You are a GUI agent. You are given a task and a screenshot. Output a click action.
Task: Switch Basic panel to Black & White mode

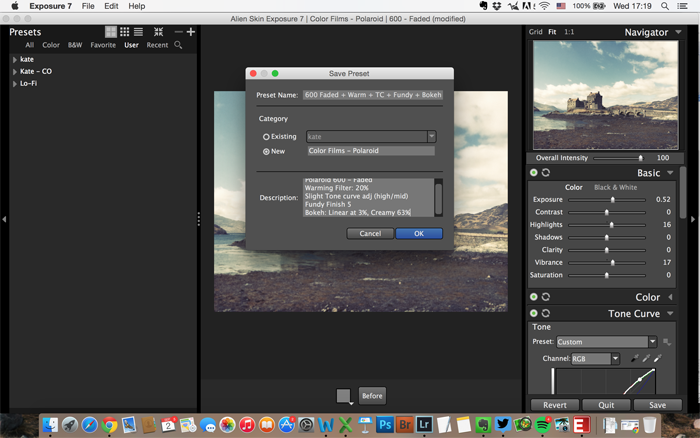(615, 187)
